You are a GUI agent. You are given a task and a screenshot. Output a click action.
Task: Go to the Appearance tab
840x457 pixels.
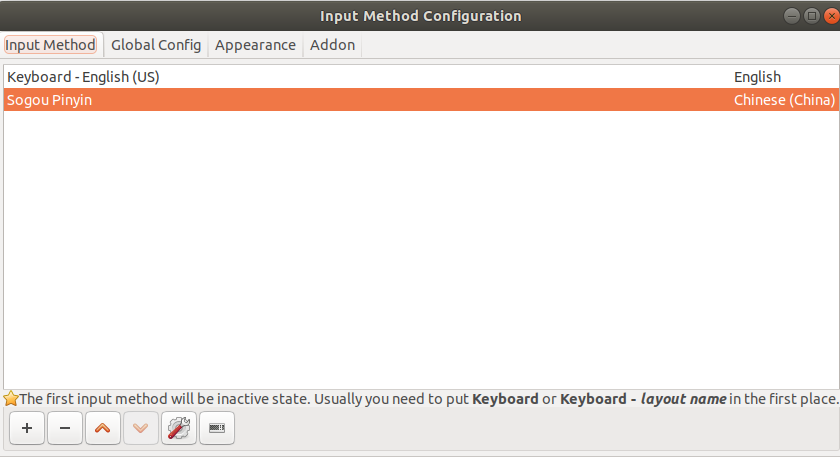point(255,45)
